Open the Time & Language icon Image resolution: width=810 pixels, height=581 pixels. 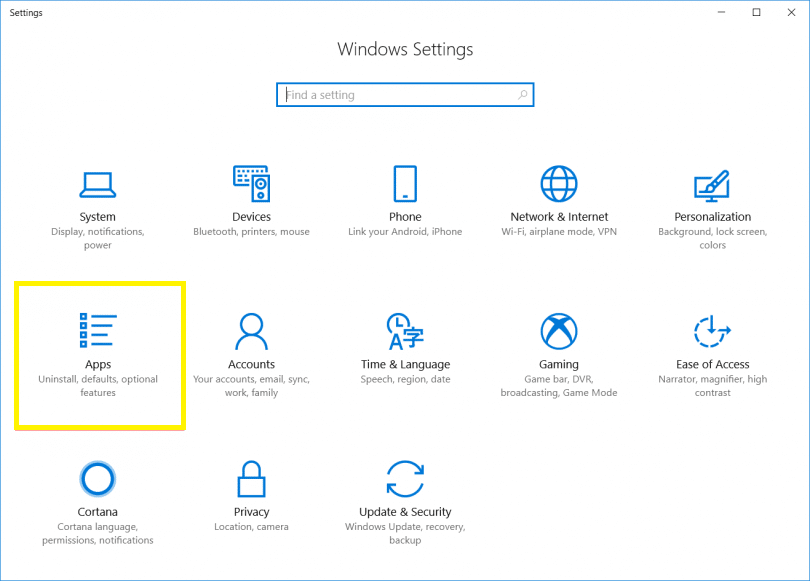(405, 331)
